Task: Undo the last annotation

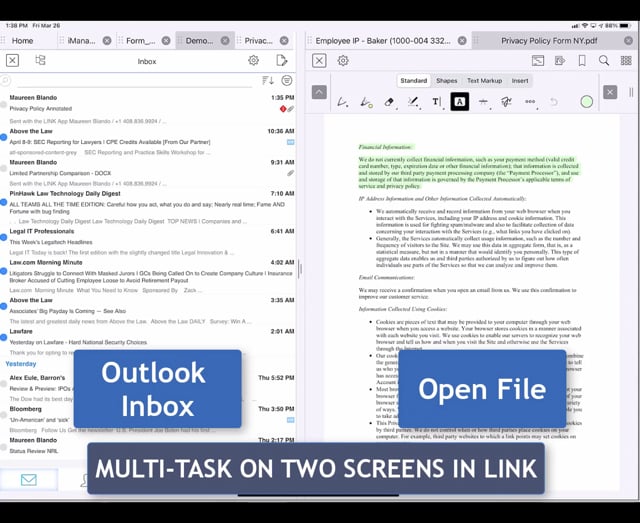Action: click(x=554, y=102)
